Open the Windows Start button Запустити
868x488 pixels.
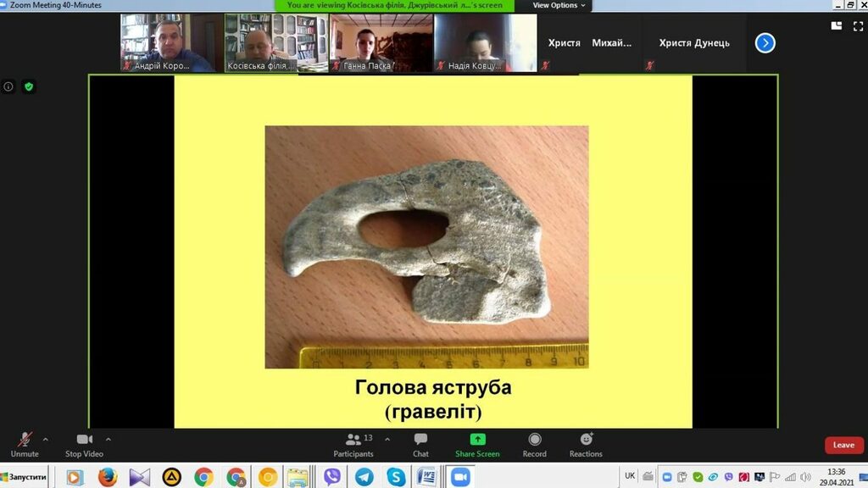(x=25, y=478)
